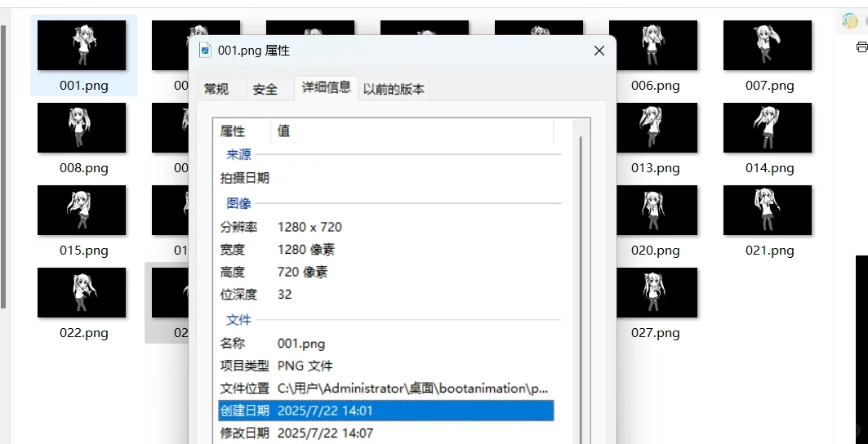Image resolution: width=868 pixels, height=444 pixels.
Task: Select the 022.png thumbnail
Action: tap(82, 293)
